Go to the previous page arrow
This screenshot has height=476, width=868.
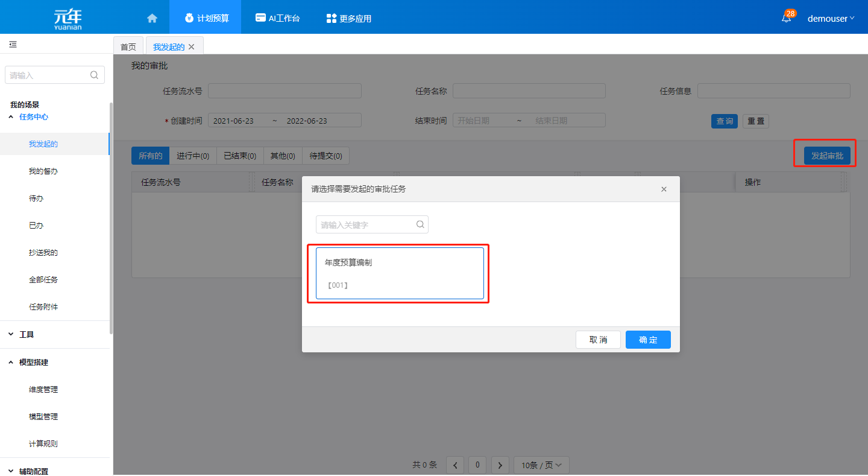[454, 465]
